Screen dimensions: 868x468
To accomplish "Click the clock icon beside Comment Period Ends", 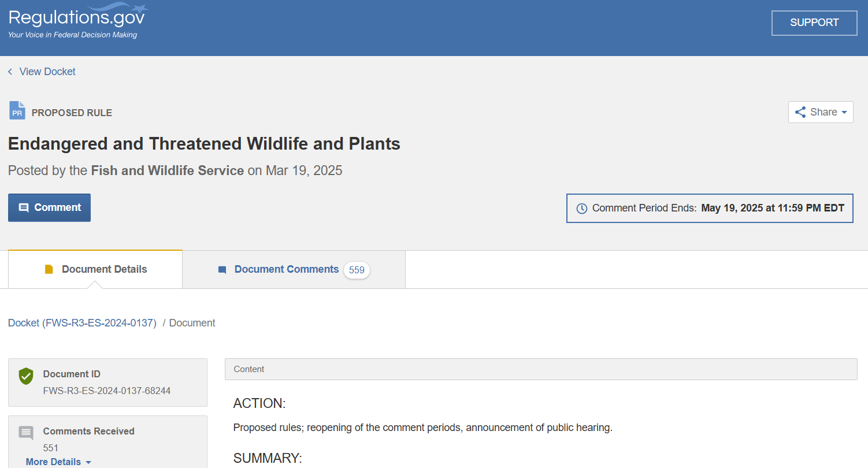I will pos(582,209).
